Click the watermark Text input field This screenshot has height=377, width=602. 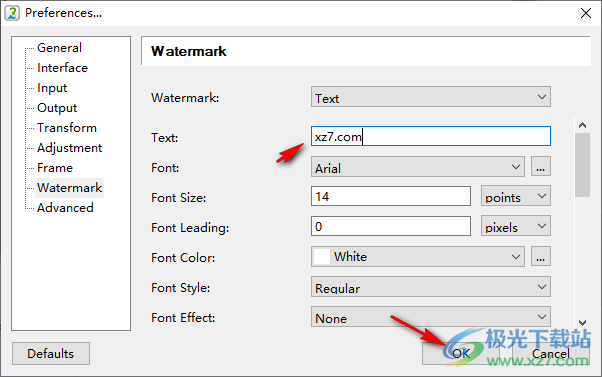point(431,136)
